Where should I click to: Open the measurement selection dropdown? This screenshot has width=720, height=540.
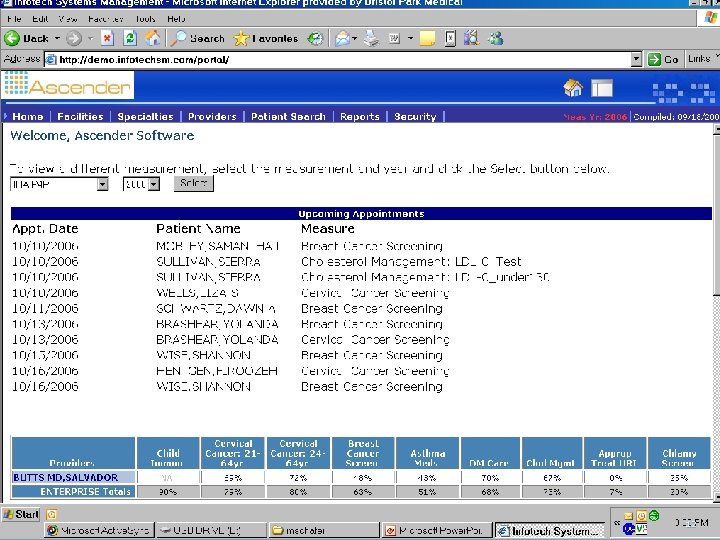(x=102, y=184)
